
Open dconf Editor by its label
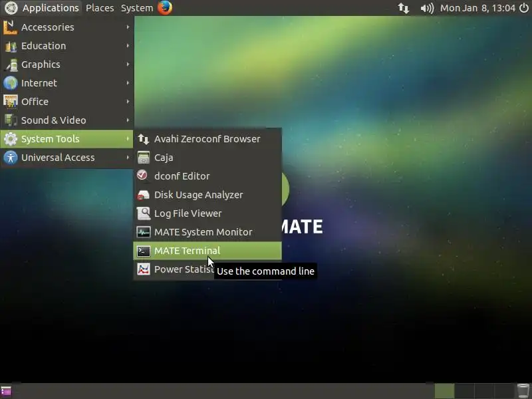tap(182, 176)
